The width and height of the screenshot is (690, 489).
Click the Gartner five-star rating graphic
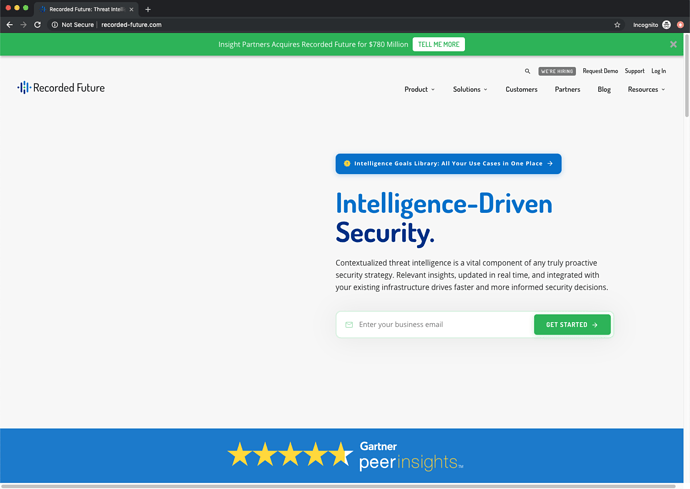point(290,454)
